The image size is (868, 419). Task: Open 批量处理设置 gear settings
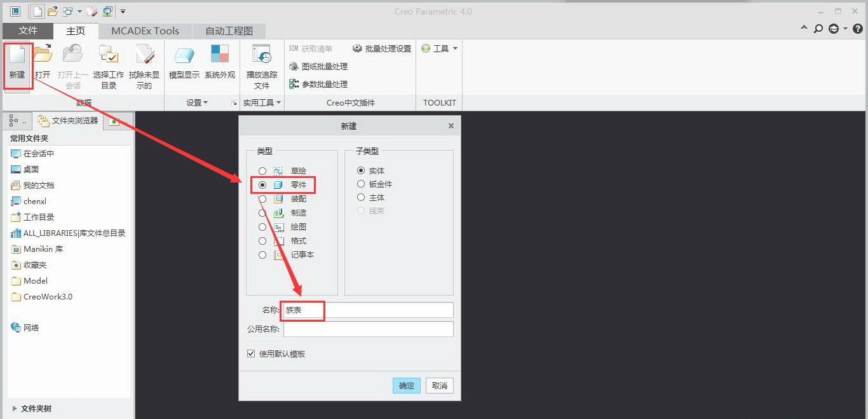(x=382, y=48)
